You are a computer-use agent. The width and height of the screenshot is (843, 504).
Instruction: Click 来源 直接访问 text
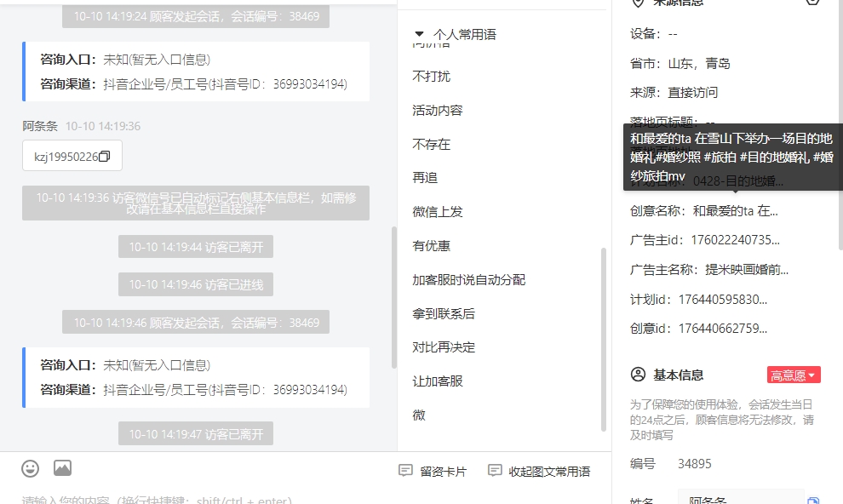[x=674, y=93]
